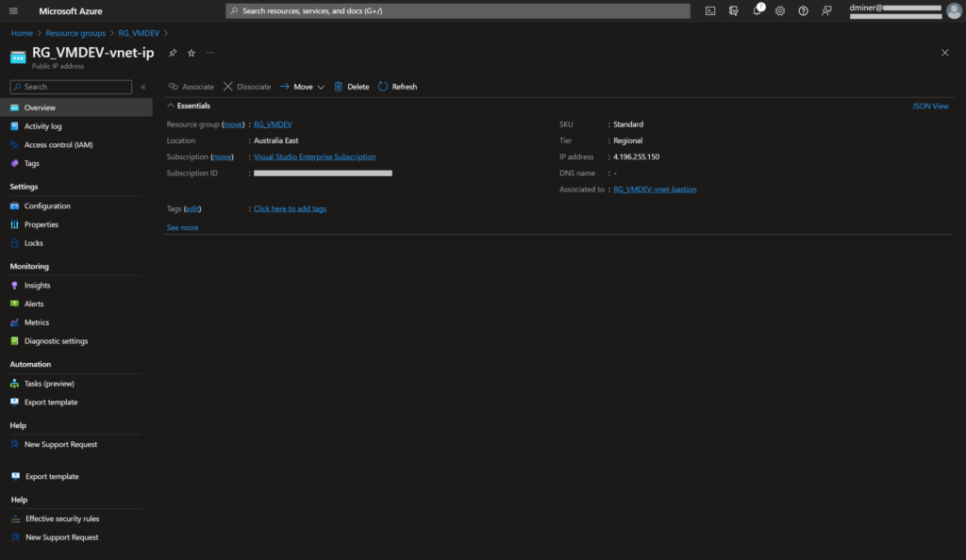Click the Delete toolbar button
Image resolution: width=966 pixels, height=560 pixels.
tap(351, 87)
